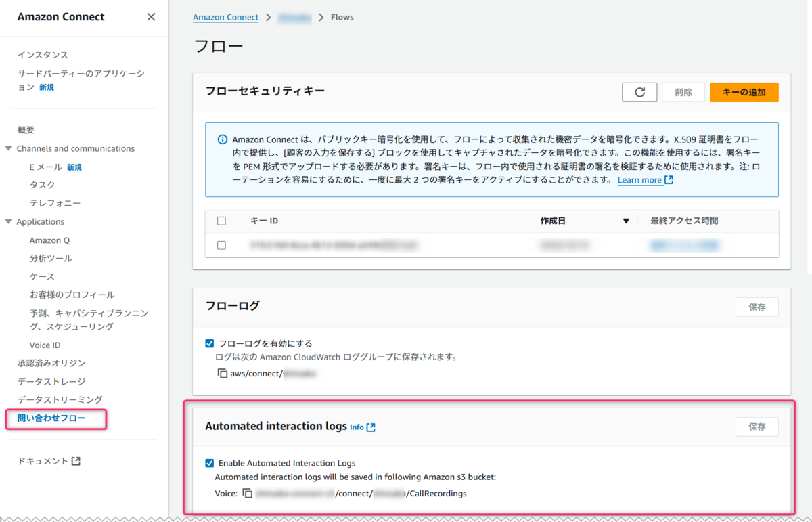Click the 新規 badge next to E メール
Screen dimensions: 812x522
point(74,167)
